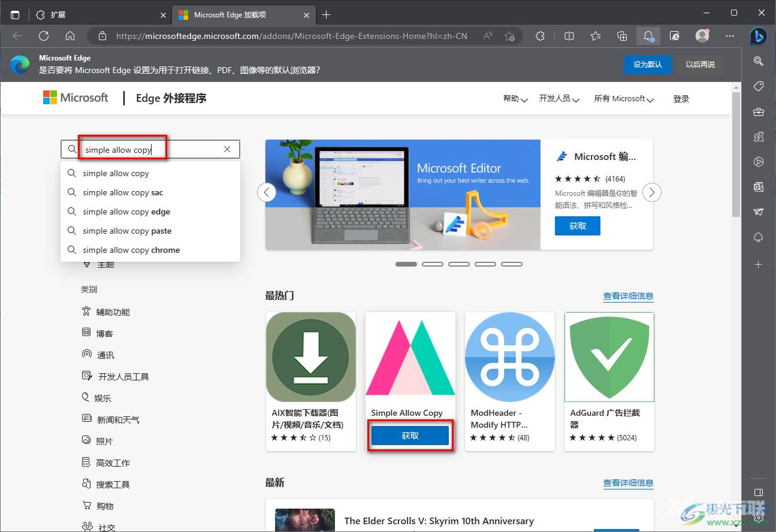Choose suggestion 'simple allow copy paste'
This screenshot has width=776, height=532.
pyautogui.click(x=150, y=231)
